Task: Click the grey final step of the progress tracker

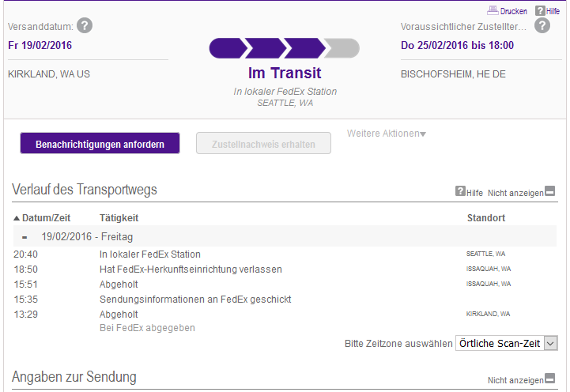Action: (343, 48)
